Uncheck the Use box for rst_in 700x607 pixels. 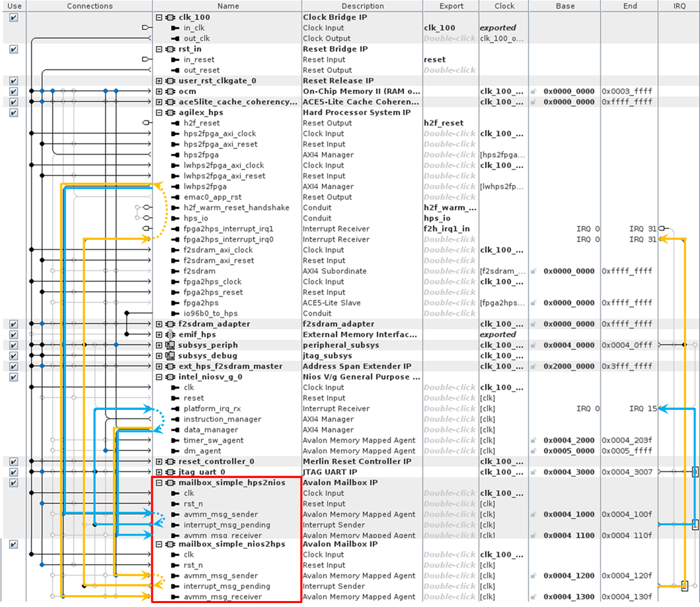pos(14,49)
